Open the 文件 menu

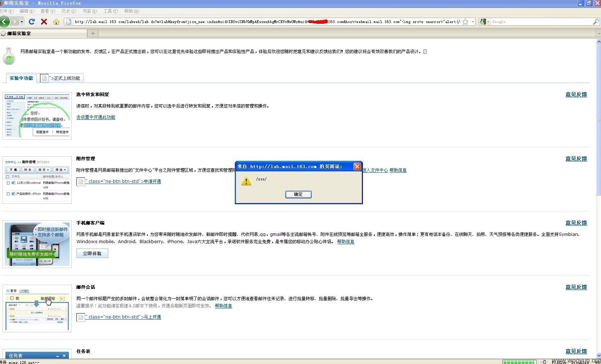click(x=7, y=11)
